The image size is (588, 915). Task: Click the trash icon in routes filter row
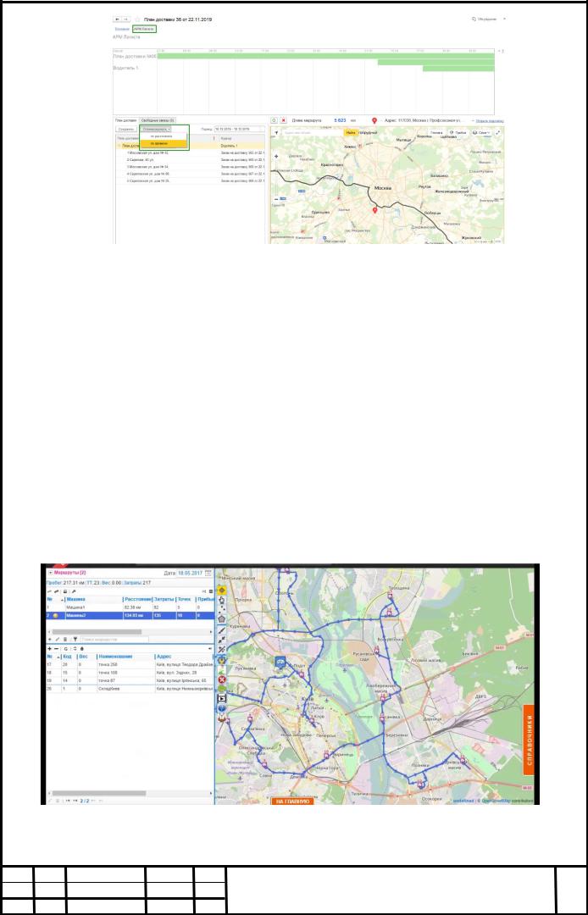[65, 640]
